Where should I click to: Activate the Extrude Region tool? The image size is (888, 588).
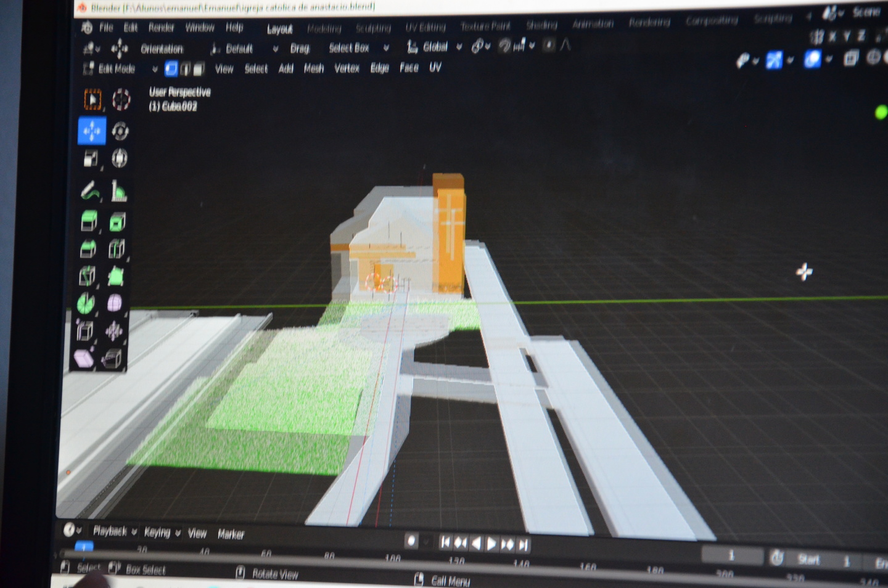[89, 221]
